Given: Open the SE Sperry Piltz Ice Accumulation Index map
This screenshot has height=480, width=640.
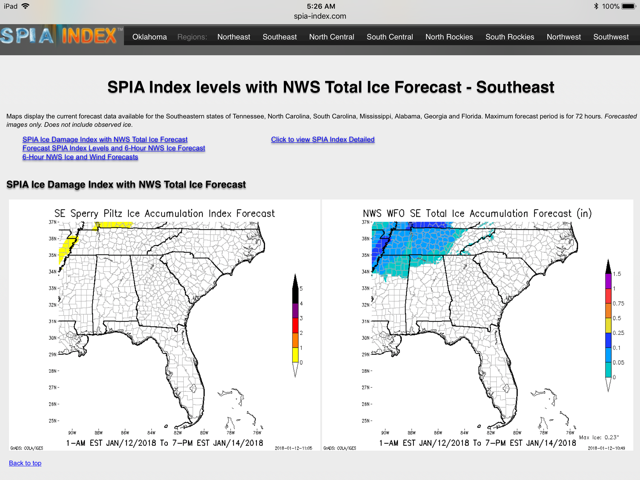Looking at the screenshot, I should (x=164, y=325).
